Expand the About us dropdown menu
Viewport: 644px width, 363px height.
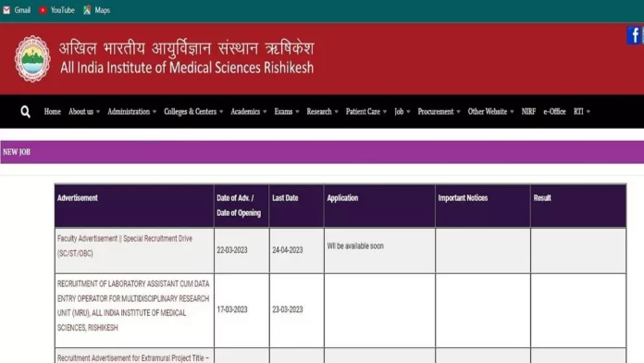point(84,111)
